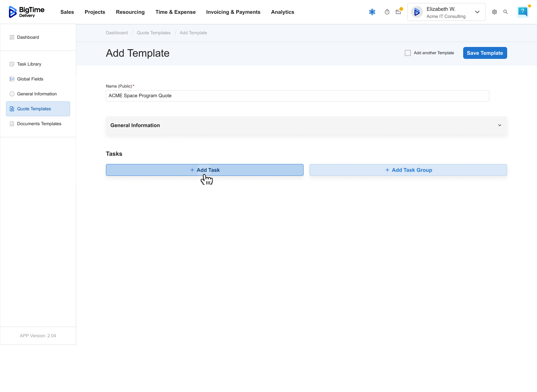
Task: Open the Resourcing menu
Action: (x=130, y=12)
